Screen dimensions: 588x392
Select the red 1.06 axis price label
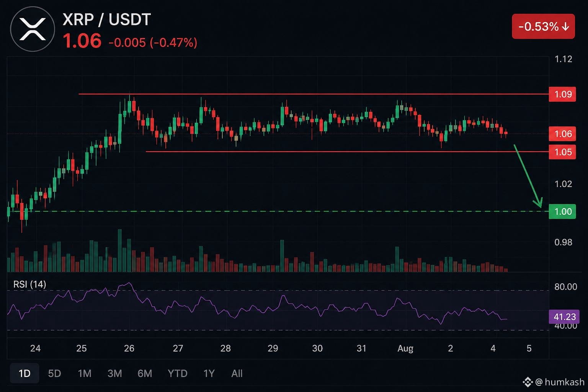tap(562, 134)
